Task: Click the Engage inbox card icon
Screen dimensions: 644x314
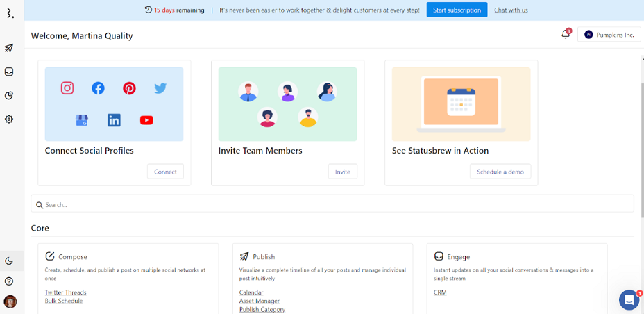Action: coord(439,256)
